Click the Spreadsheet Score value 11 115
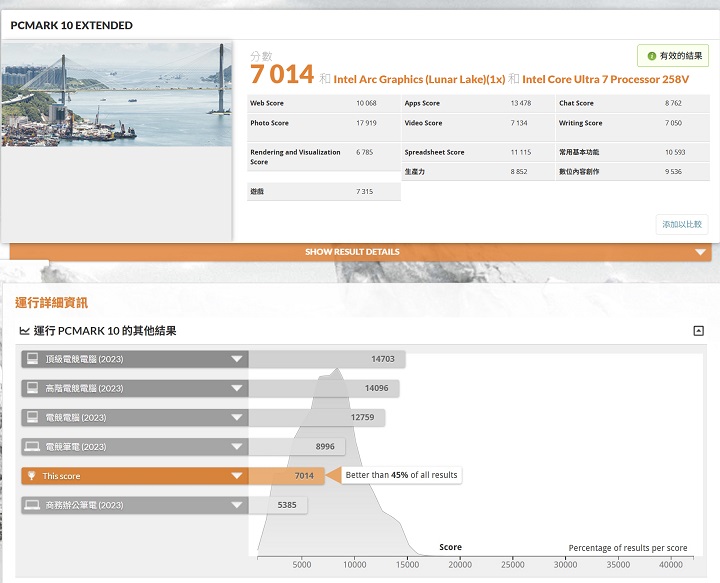The height and width of the screenshot is (583, 720). [521, 152]
